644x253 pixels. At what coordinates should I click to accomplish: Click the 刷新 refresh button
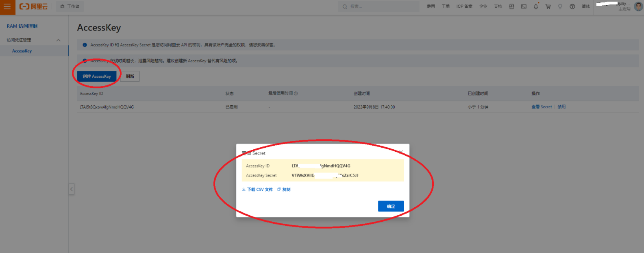pyautogui.click(x=130, y=76)
